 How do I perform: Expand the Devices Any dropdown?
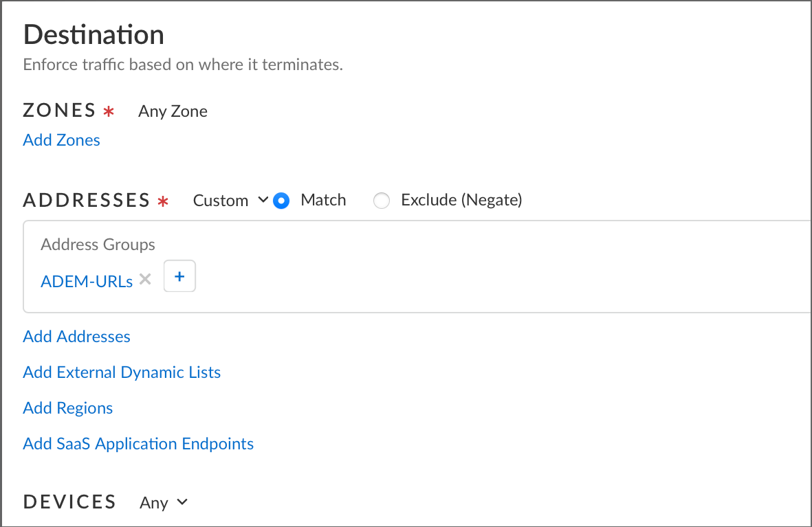(x=163, y=503)
